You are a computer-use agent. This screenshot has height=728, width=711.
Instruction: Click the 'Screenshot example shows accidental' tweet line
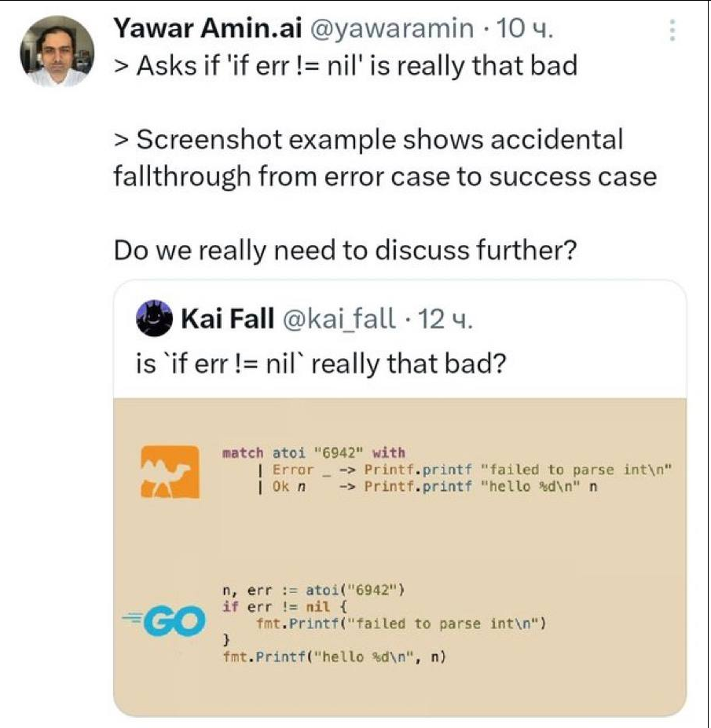pyautogui.click(x=368, y=140)
